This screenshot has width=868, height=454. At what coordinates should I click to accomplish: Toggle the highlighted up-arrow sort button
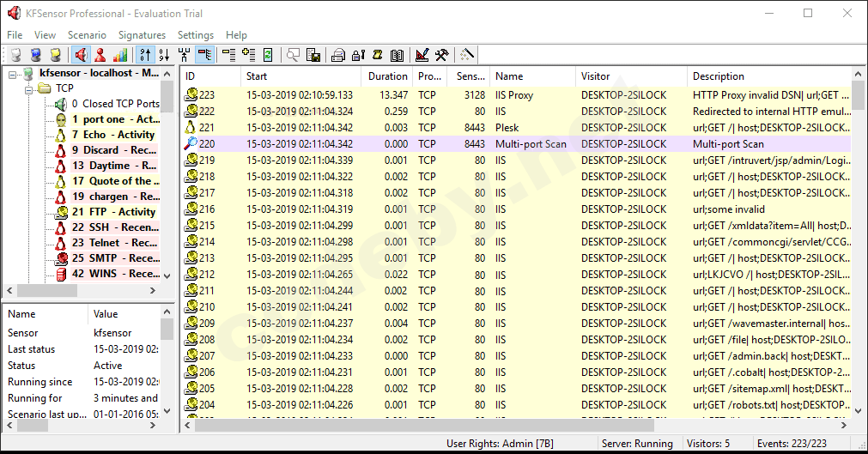tap(144, 55)
